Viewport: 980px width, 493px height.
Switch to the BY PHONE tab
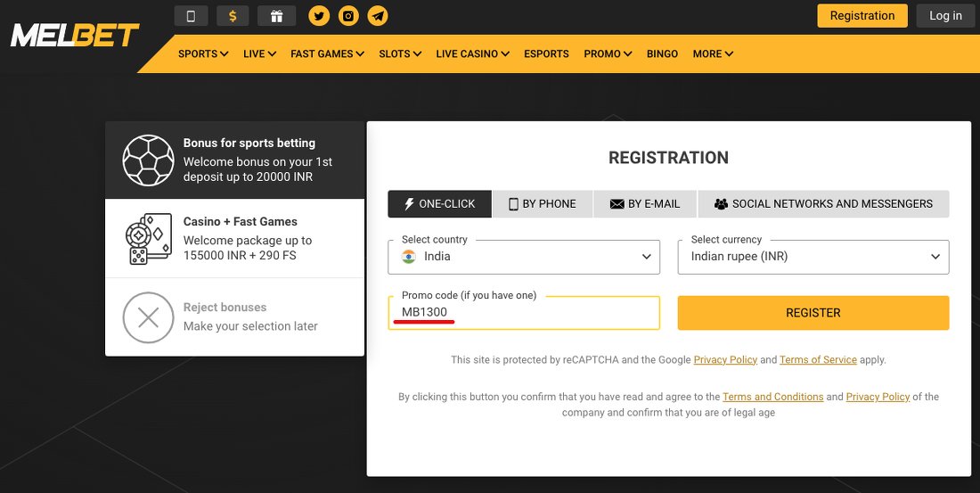coord(543,204)
